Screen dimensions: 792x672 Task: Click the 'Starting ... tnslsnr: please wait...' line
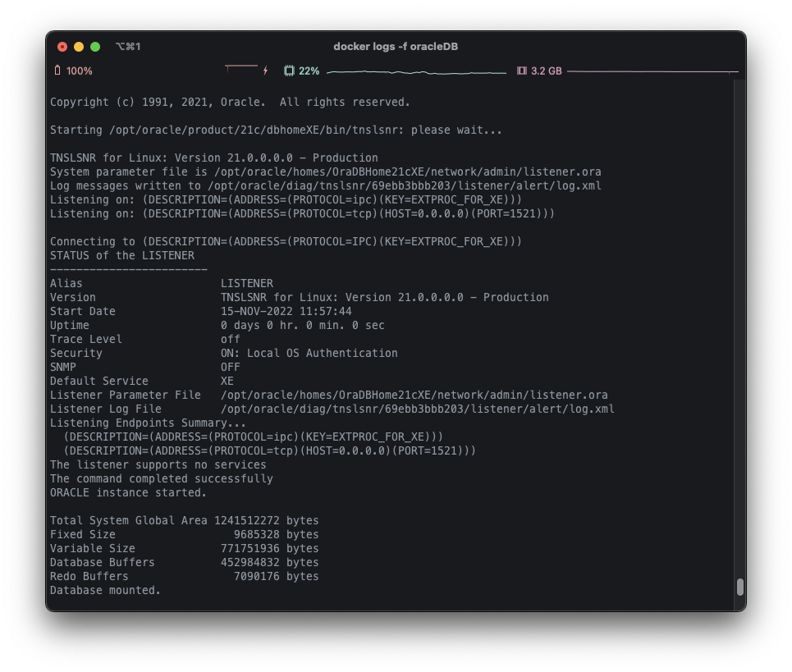coord(276,130)
